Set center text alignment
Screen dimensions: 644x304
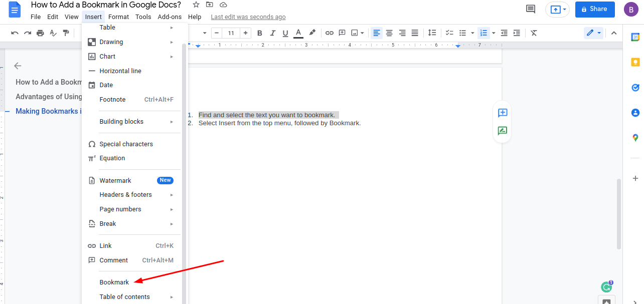coord(389,33)
